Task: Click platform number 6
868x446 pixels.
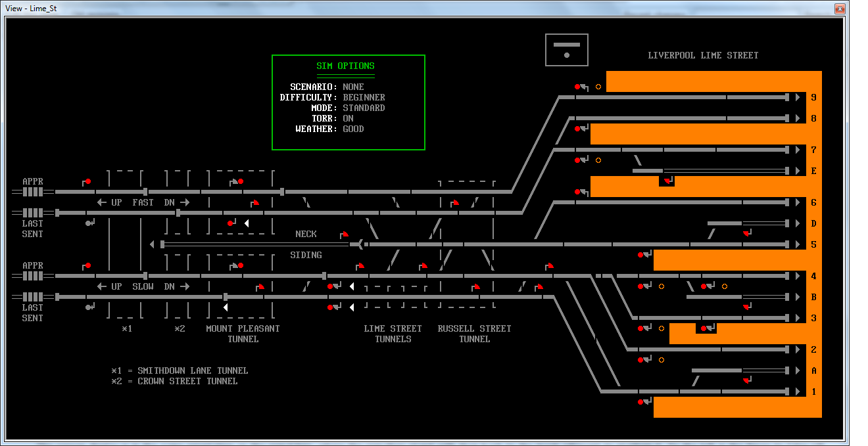Action: click(x=814, y=202)
